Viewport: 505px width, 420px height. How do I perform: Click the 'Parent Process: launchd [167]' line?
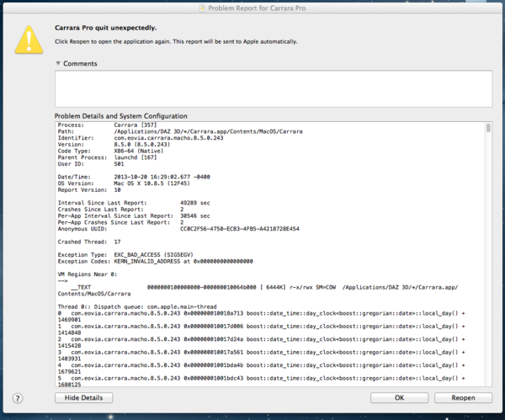pos(107,157)
